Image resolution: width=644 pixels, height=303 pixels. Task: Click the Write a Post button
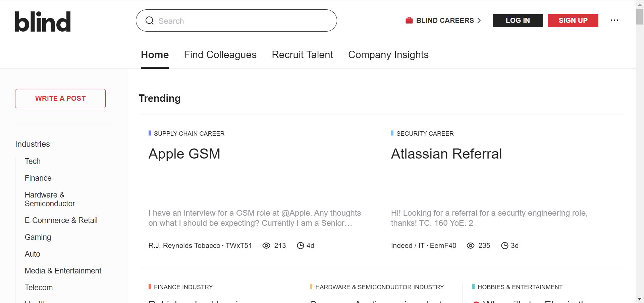tap(60, 98)
